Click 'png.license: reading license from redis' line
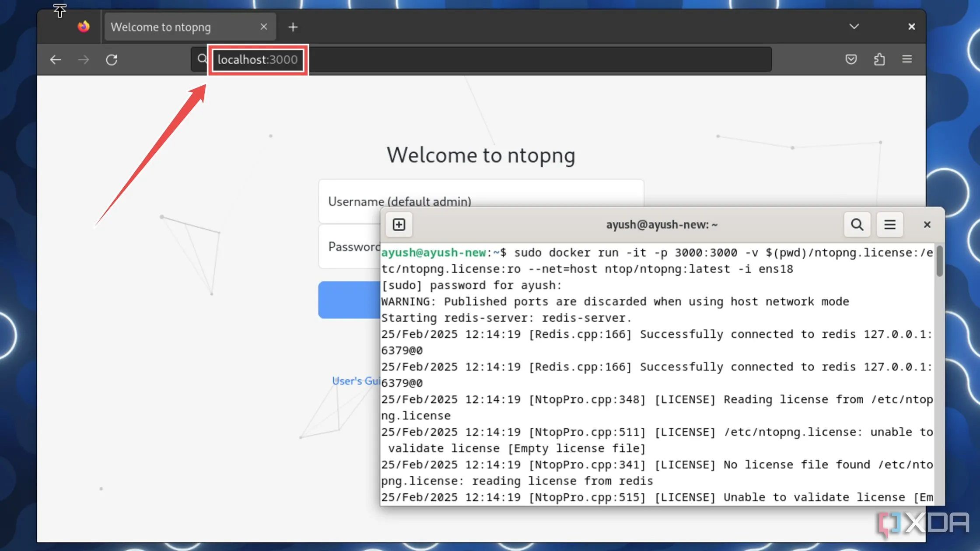The height and width of the screenshot is (551, 980). (x=517, y=481)
